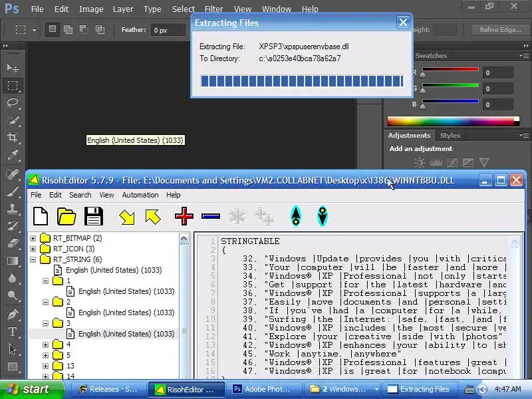
Task: Select the Eraser tool in Photoshop
Action: tap(13, 243)
